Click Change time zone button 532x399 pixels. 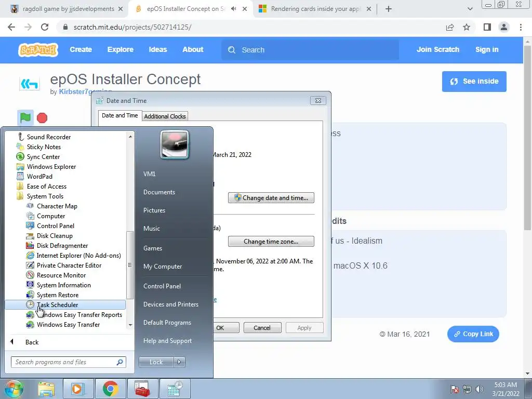(271, 242)
